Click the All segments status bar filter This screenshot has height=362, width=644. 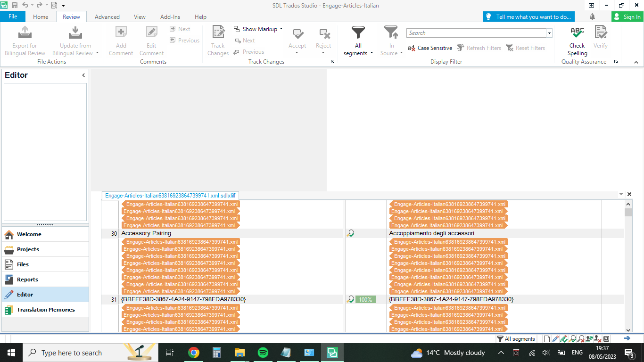516,339
